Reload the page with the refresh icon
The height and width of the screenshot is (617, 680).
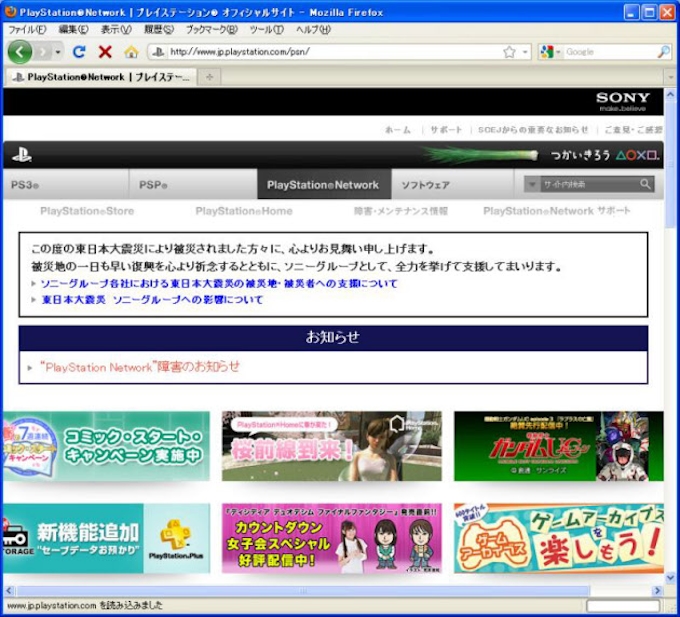pyautogui.click(x=80, y=52)
